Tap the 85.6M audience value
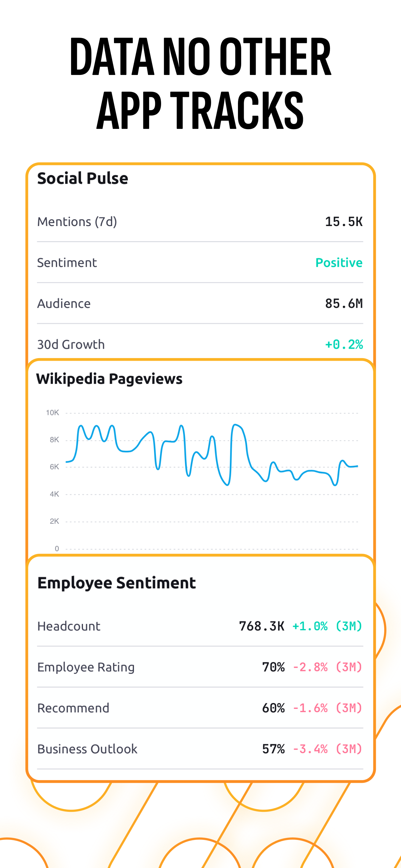The height and width of the screenshot is (868, 401). 344,304
